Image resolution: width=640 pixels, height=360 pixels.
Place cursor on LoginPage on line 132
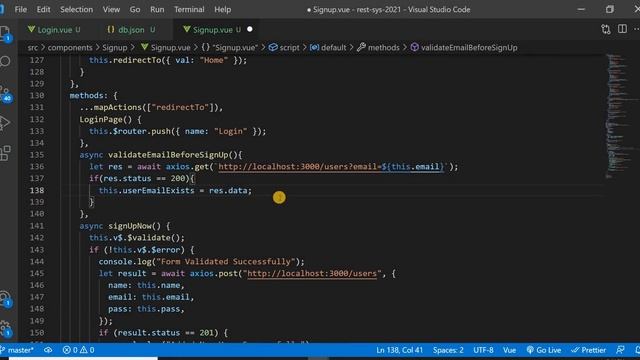click(101, 119)
